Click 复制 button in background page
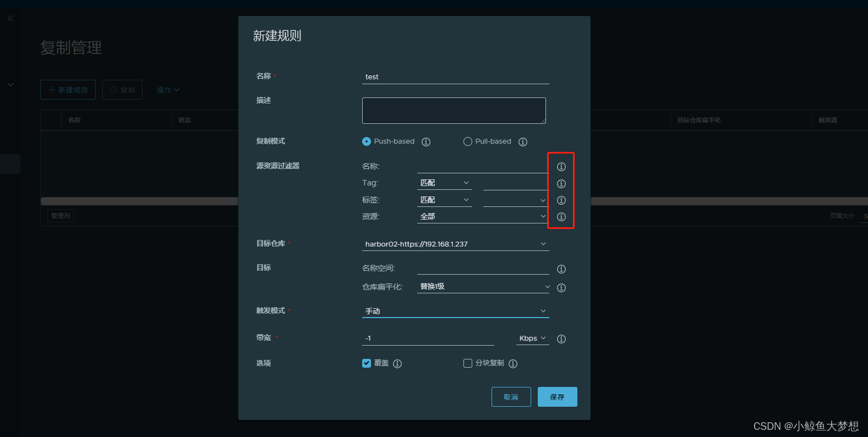Screen dimensions: 868x437 [x=122, y=90]
